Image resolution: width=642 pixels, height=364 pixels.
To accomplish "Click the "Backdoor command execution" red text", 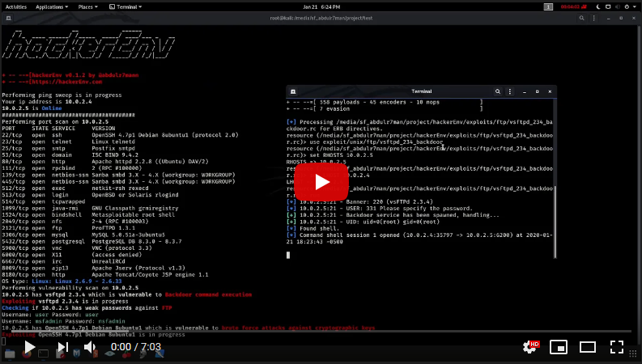I will [208, 294].
